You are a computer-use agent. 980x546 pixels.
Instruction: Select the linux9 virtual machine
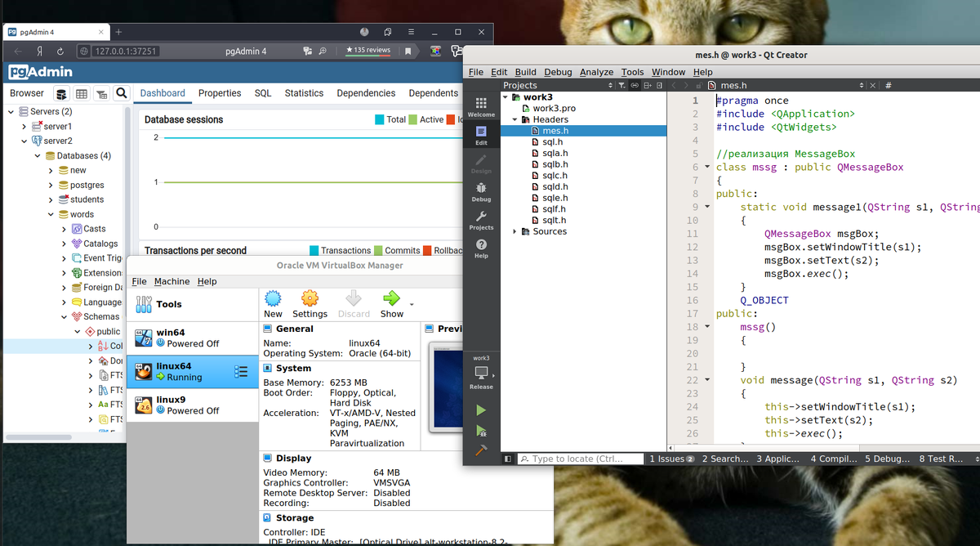tap(193, 405)
